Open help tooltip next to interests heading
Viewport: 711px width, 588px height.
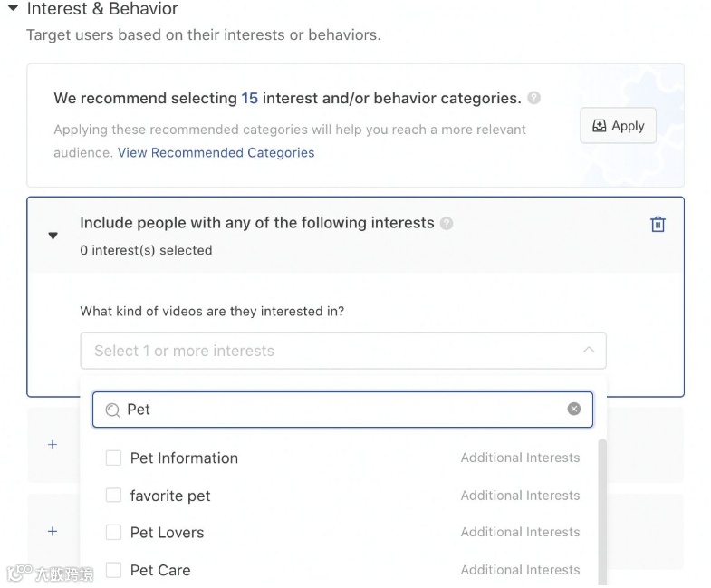click(447, 223)
